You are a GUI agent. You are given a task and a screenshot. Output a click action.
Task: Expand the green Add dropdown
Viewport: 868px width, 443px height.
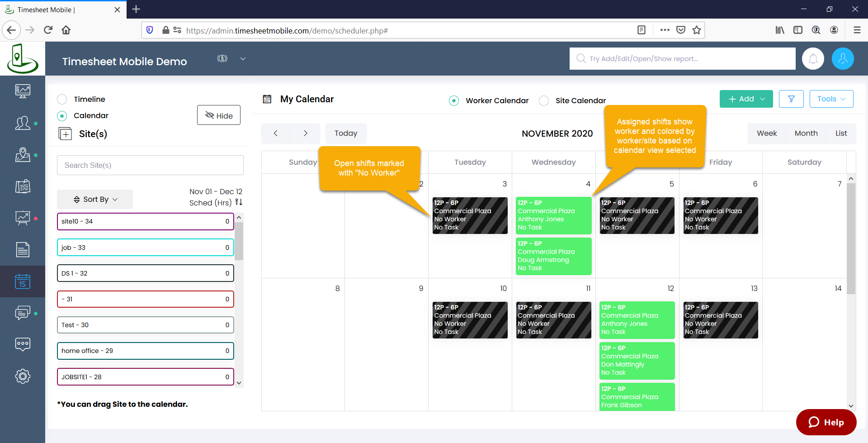coord(746,99)
